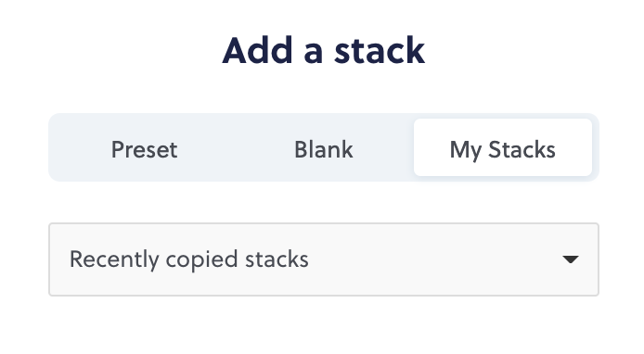
Task: Click the word 'Preset' in the selector
Action: pyautogui.click(x=144, y=149)
